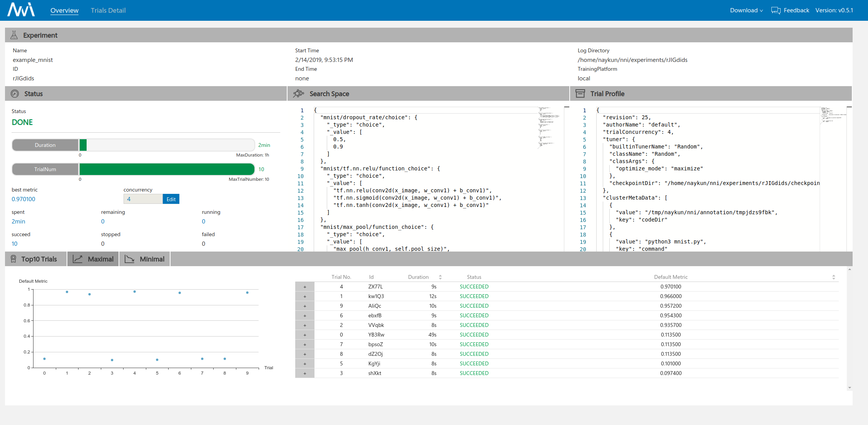
Task: Click the TrialNum progress bar
Action: coord(166,169)
